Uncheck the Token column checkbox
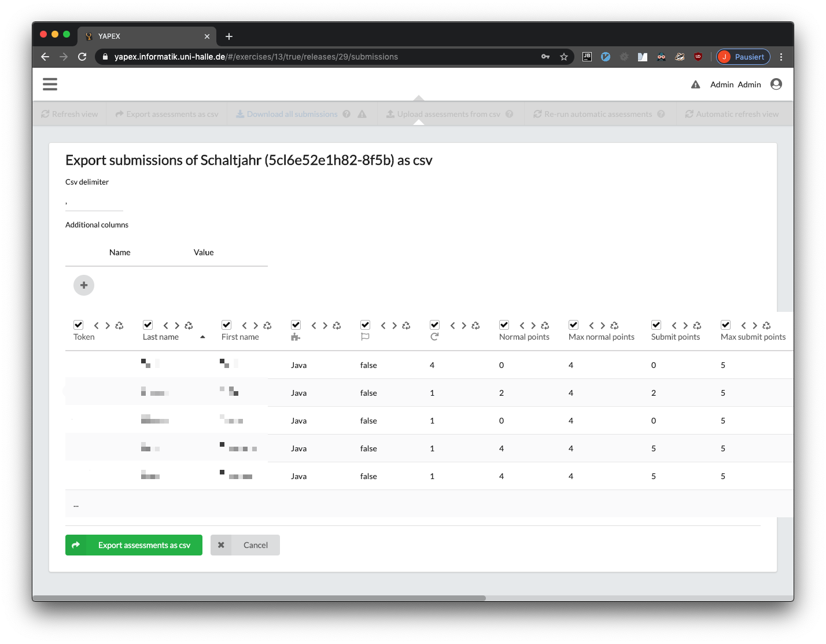This screenshot has height=644, width=826. [x=79, y=325]
